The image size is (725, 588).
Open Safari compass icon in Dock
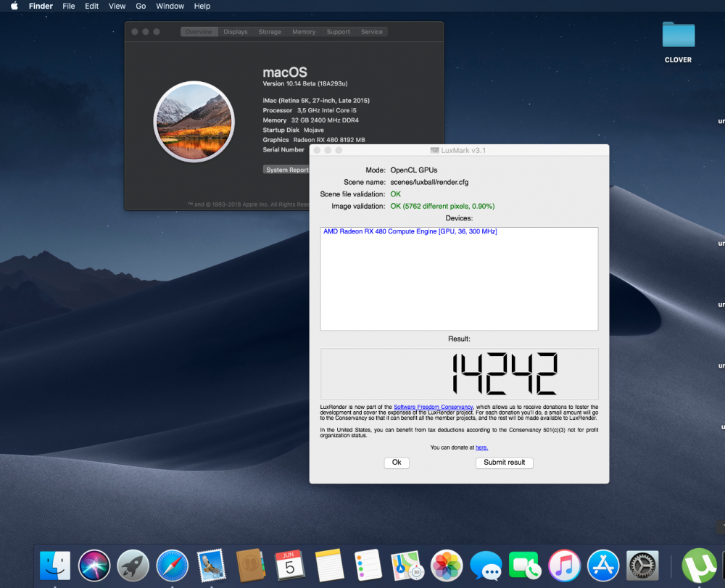pyautogui.click(x=172, y=566)
